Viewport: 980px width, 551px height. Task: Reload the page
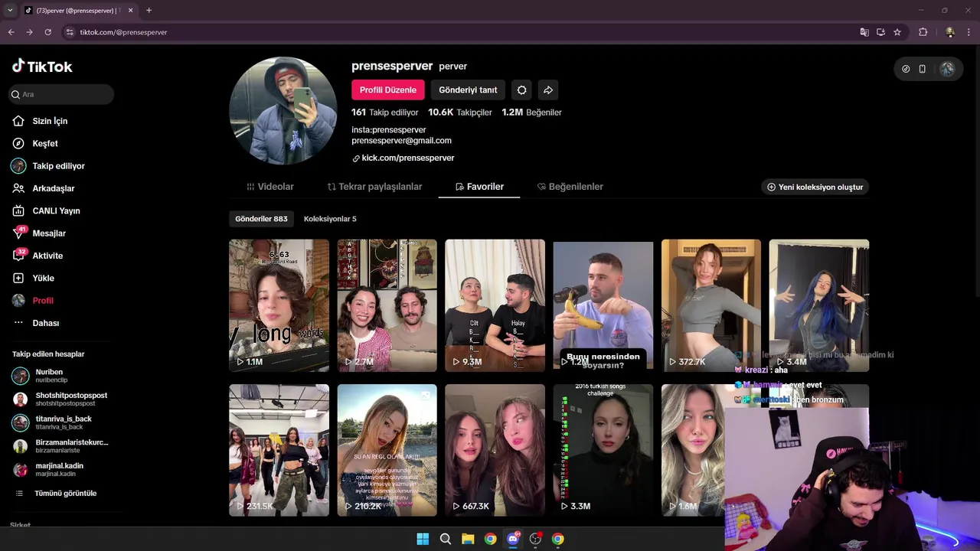click(47, 32)
